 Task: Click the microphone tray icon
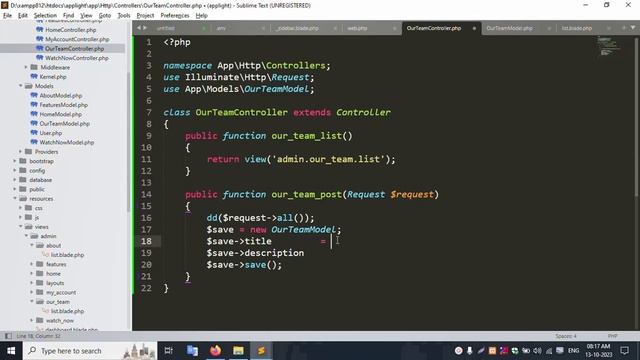(470, 351)
